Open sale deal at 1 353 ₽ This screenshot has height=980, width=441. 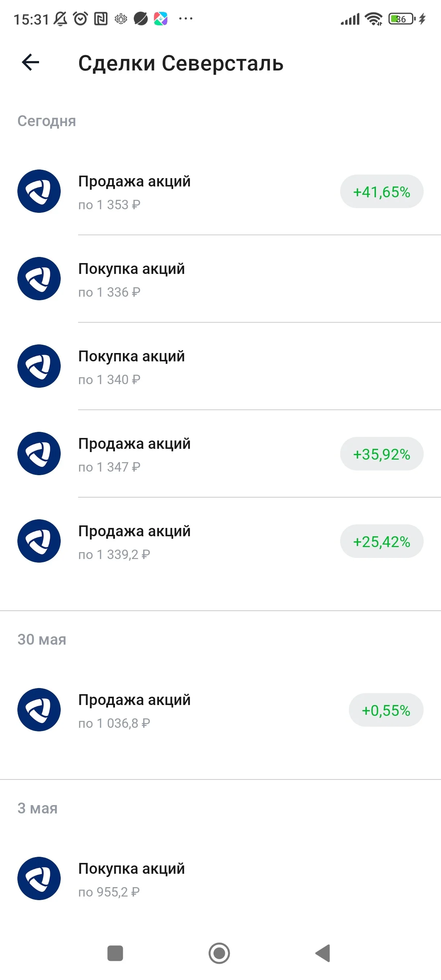click(221, 192)
